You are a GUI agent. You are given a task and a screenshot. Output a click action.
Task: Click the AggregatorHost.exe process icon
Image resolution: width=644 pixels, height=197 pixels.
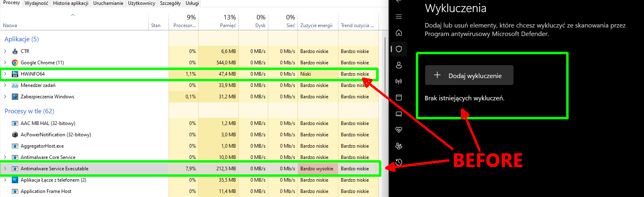[15, 146]
